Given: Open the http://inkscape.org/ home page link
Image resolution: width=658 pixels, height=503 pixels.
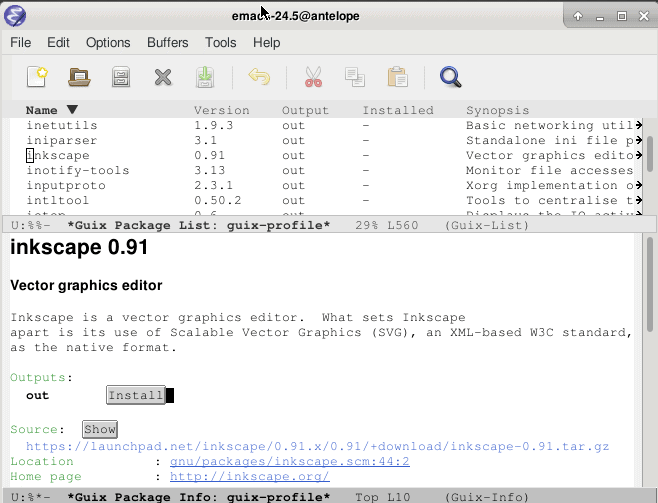Looking at the screenshot, I should click(x=250, y=477).
